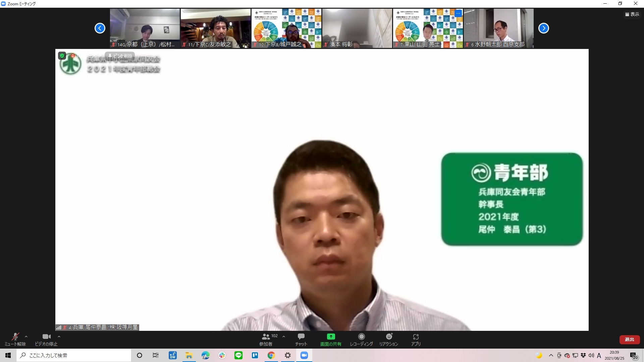
Task: Open the Windows Start menu
Action: point(8,355)
